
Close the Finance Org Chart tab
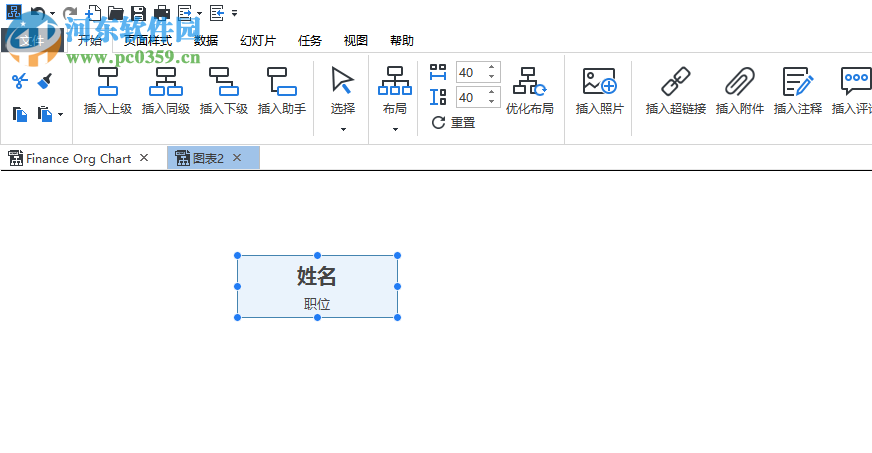pos(144,158)
